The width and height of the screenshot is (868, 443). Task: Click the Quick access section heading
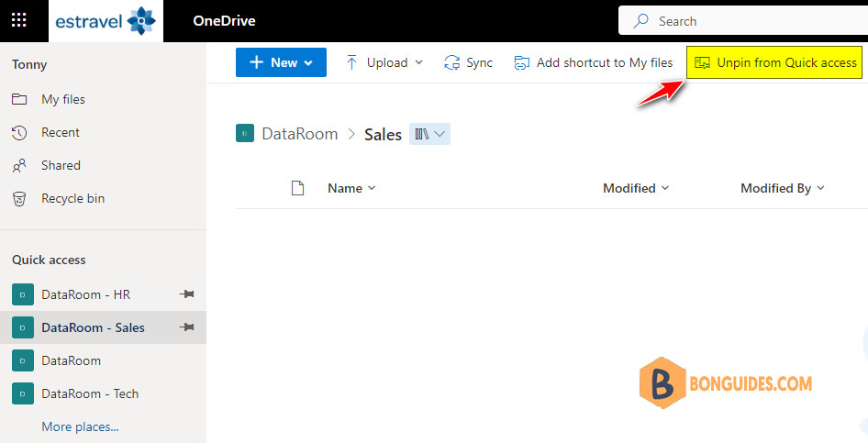[49, 260]
